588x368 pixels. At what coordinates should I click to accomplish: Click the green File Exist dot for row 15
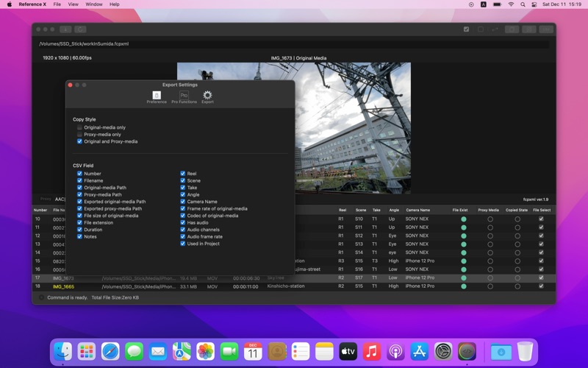pos(464,261)
